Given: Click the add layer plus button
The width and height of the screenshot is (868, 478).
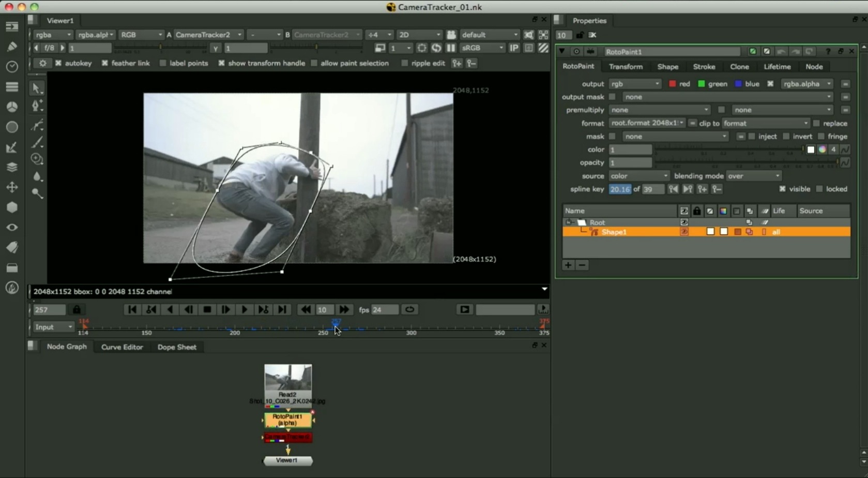Looking at the screenshot, I should pyautogui.click(x=568, y=265).
